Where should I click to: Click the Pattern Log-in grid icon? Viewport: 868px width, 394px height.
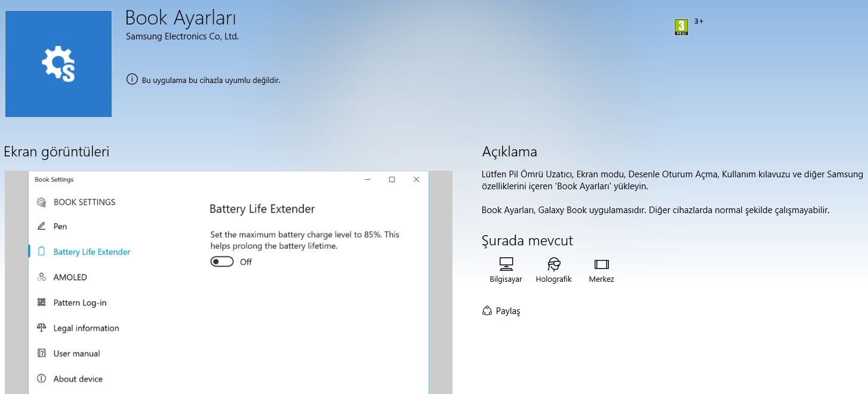[x=41, y=303]
